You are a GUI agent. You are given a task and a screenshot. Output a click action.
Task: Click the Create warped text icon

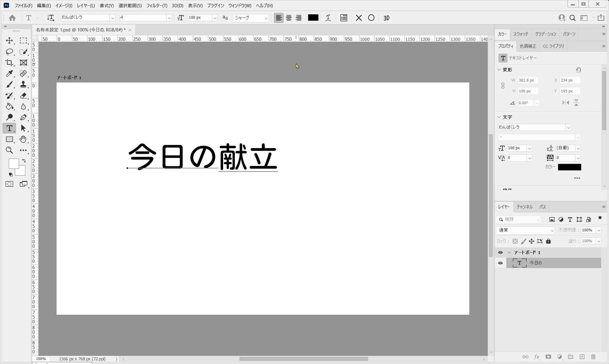tap(328, 18)
